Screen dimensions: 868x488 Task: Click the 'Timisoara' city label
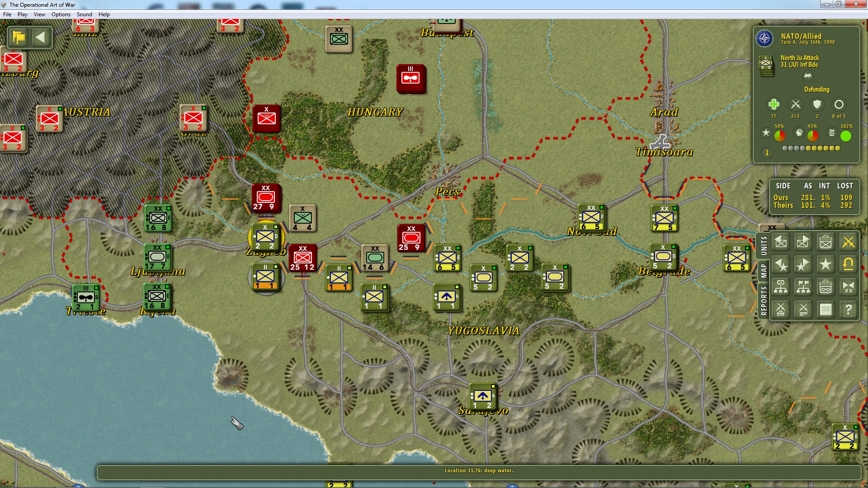click(664, 152)
